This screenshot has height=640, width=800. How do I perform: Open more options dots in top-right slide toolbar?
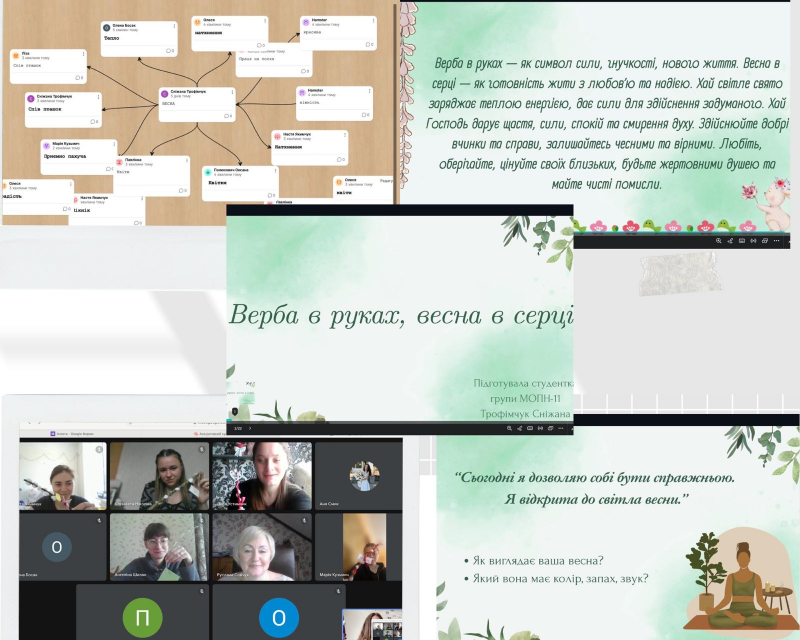tap(777, 240)
